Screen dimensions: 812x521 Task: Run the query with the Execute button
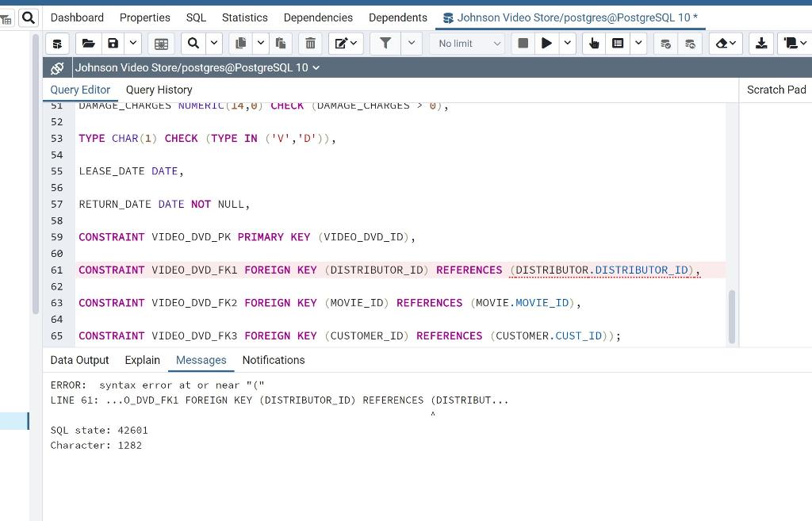[x=546, y=44]
